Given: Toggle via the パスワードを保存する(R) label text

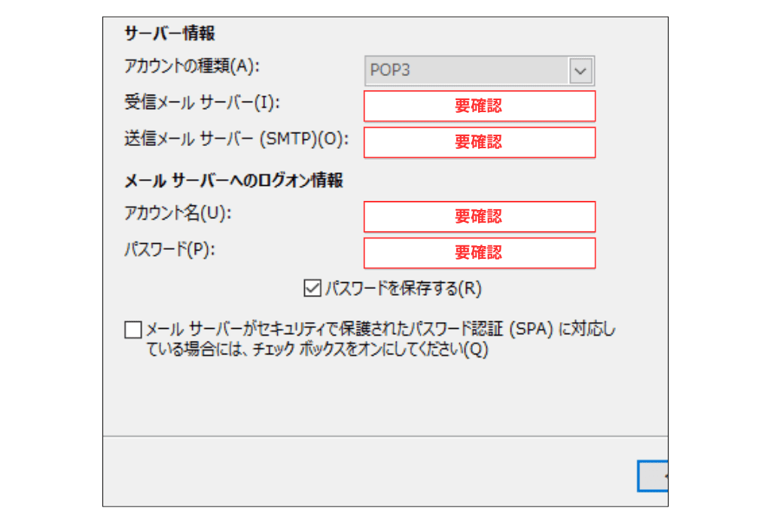Looking at the screenshot, I should coord(403,288).
